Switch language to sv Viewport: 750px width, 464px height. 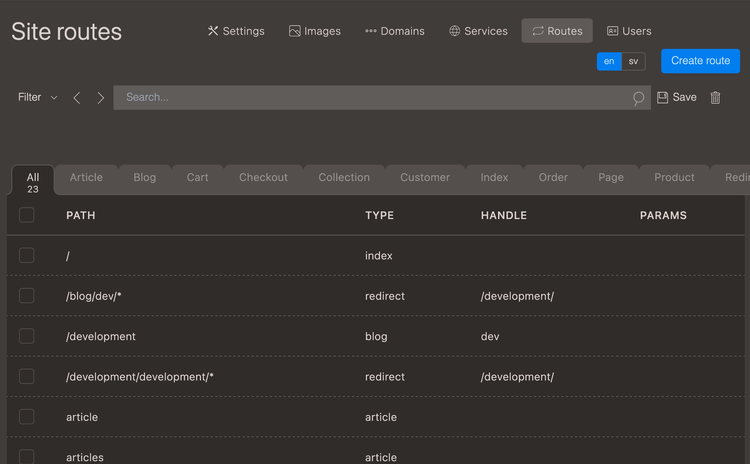633,61
